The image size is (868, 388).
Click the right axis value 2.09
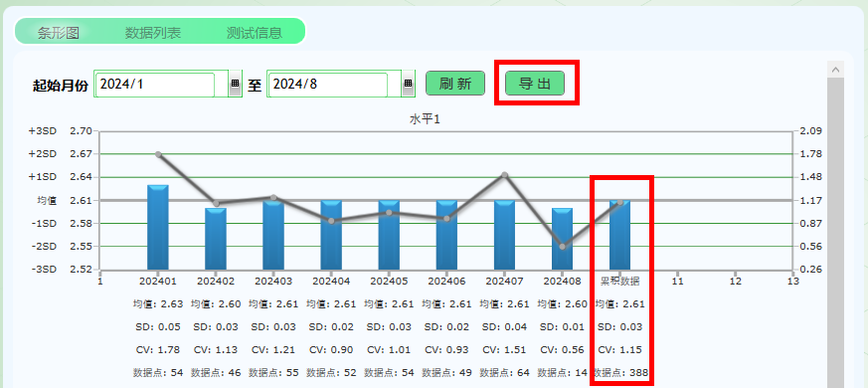coord(810,130)
